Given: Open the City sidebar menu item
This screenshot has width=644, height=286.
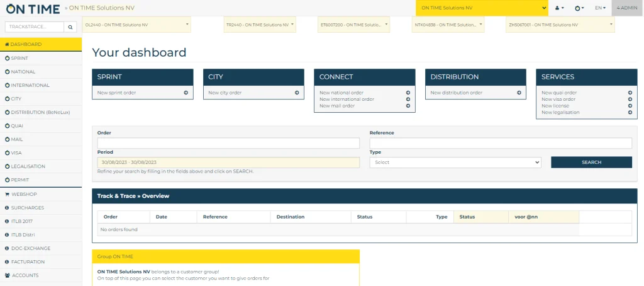Looking at the screenshot, I should coord(41,99).
